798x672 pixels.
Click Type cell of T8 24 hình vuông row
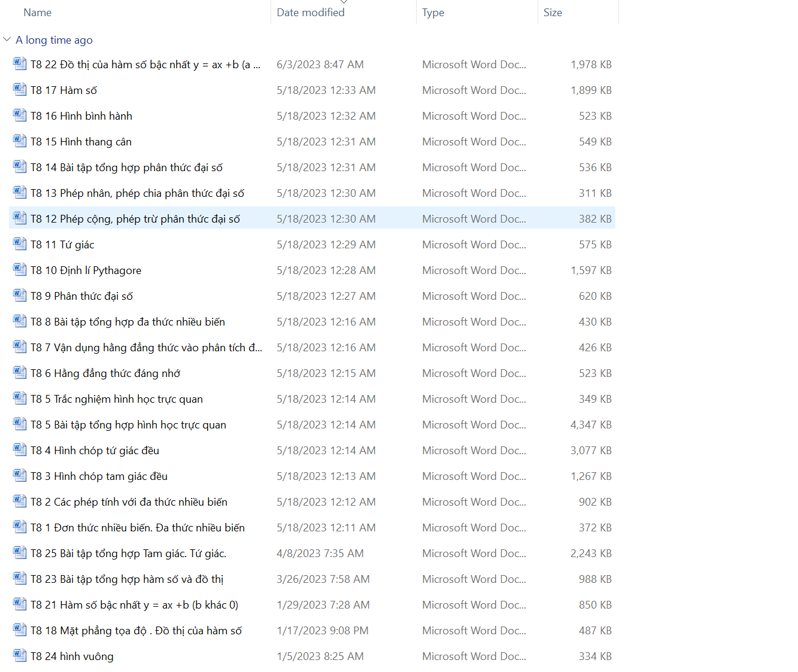(474, 656)
